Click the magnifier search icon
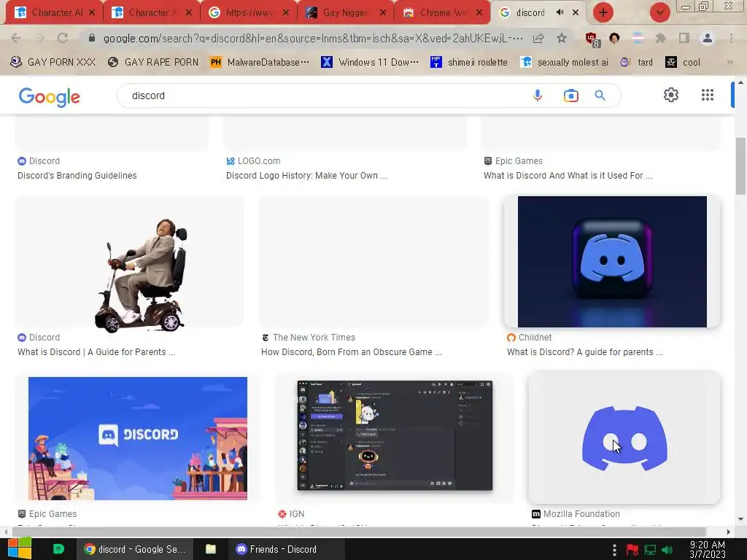The width and height of the screenshot is (747, 560). tap(600, 96)
